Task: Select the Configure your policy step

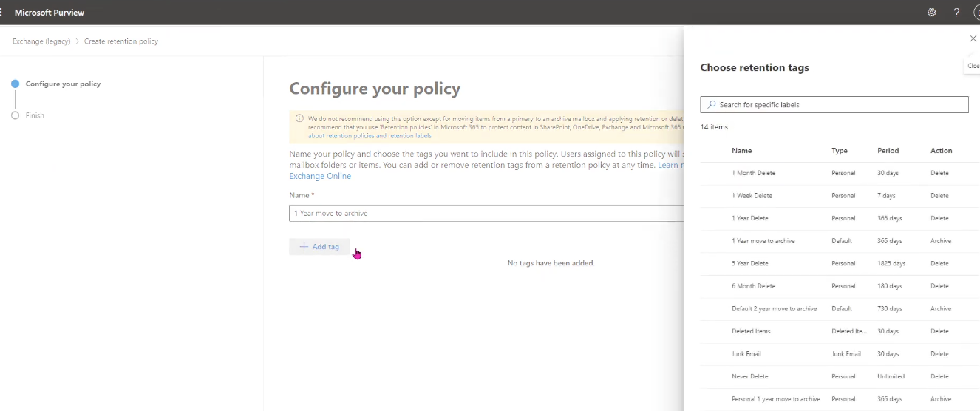Action: click(63, 84)
